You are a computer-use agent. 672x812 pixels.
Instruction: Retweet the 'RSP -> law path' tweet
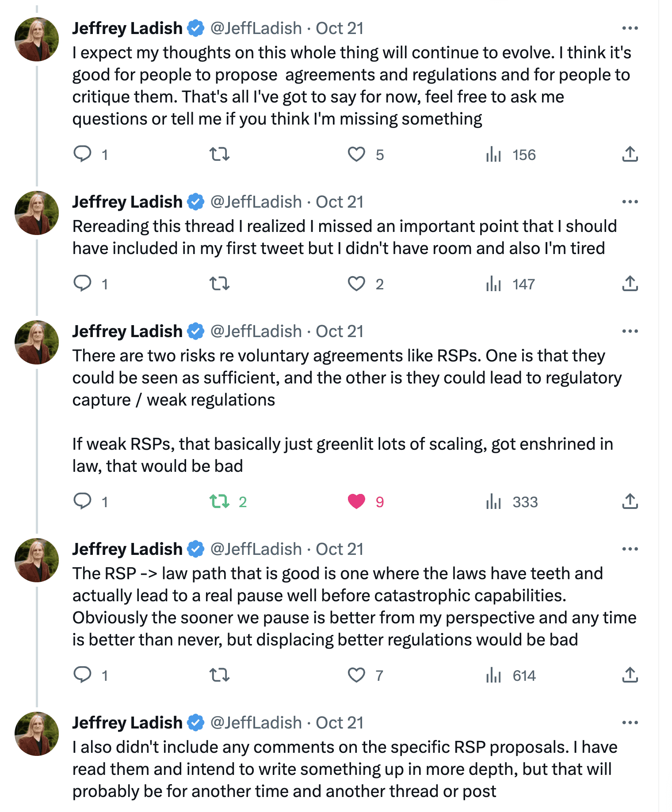(219, 675)
